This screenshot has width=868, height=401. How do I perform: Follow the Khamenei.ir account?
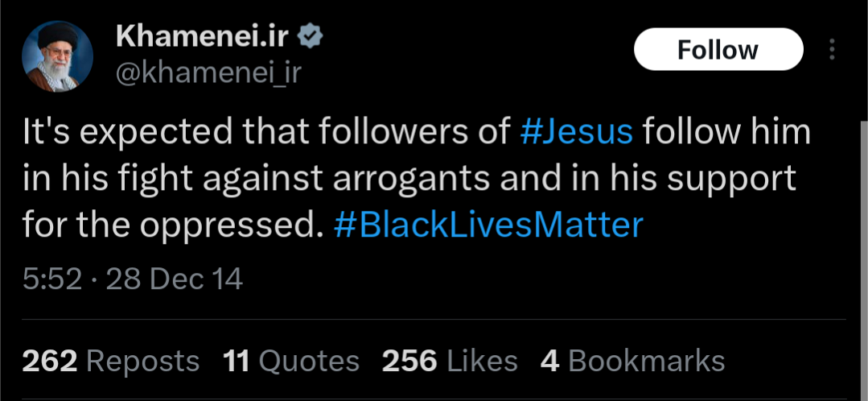(718, 49)
